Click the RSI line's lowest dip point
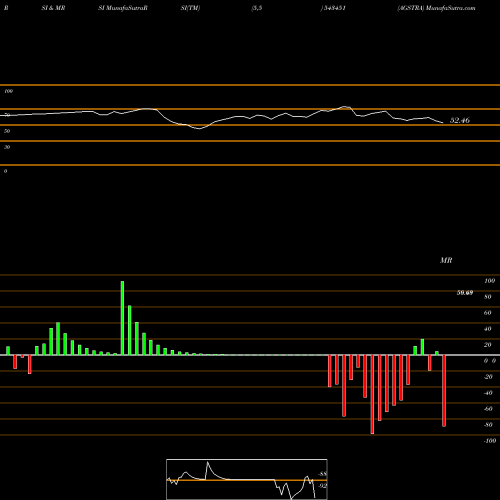This screenshot has height=500, width=500. pyautogui.click(x=199, y=128)
